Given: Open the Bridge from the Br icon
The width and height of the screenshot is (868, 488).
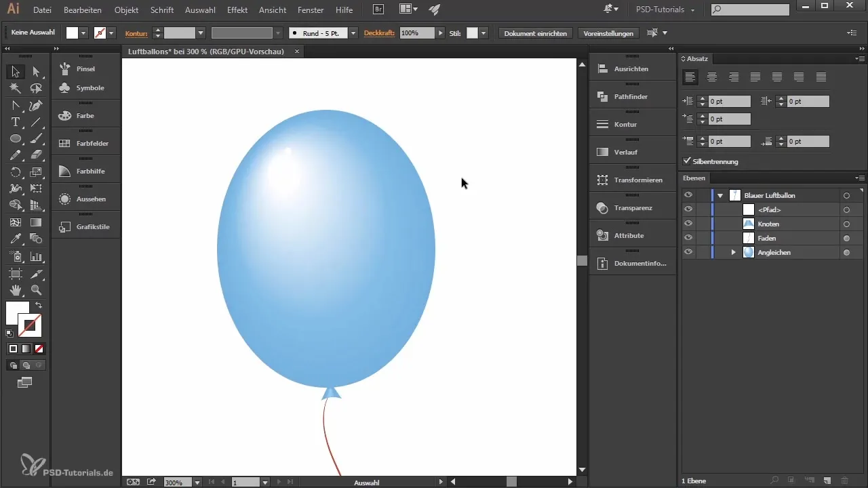Looking at the screenshot, I should click(x=378, y=9).
